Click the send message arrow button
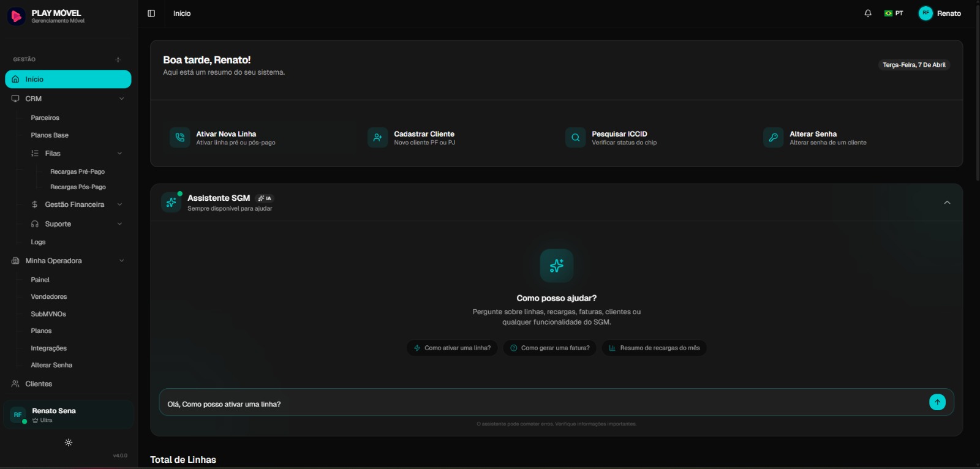Image resolution: width=980 pixels, height=469 pixels. (x=937, y=402)
